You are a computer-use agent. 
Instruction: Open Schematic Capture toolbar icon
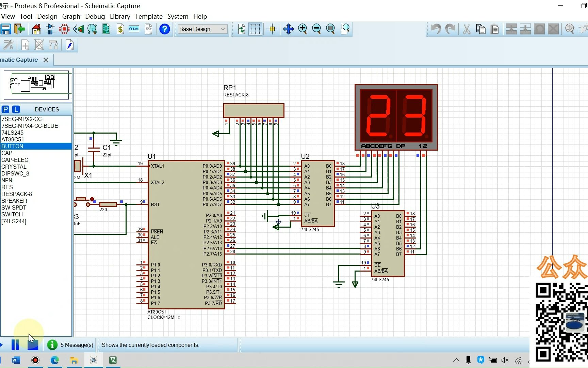click(50, 29)
